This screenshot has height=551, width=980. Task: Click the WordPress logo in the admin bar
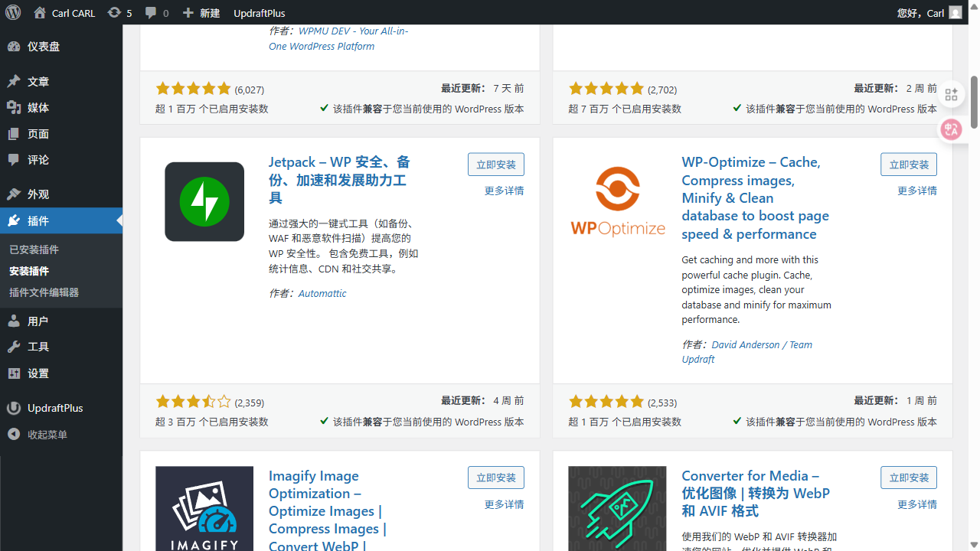point(12,12)
